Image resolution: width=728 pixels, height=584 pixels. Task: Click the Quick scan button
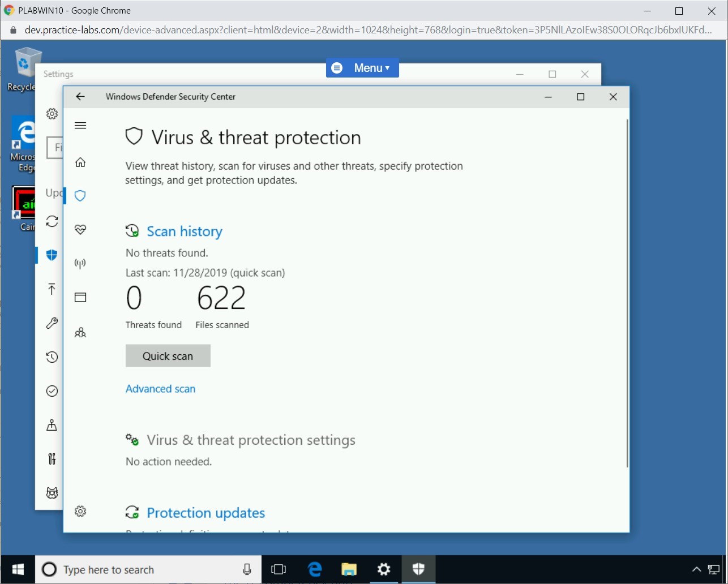(x=168, y=356)
